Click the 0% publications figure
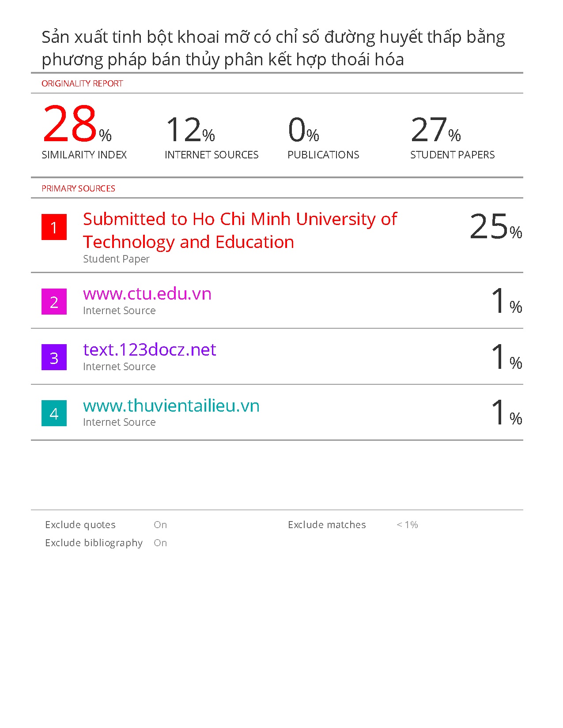This screenshot has width=563, height=728. (x=303, y=130)
